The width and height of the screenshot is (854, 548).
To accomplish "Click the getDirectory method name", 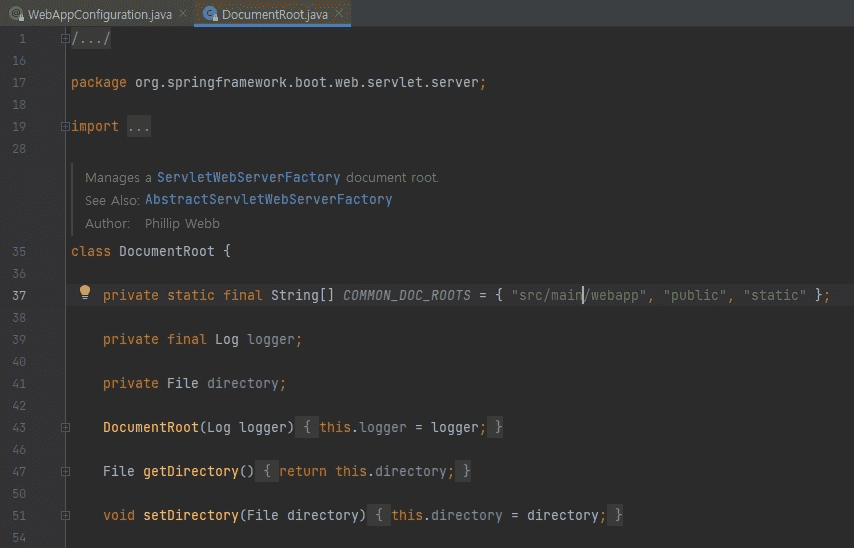I will tap(191, 471).
